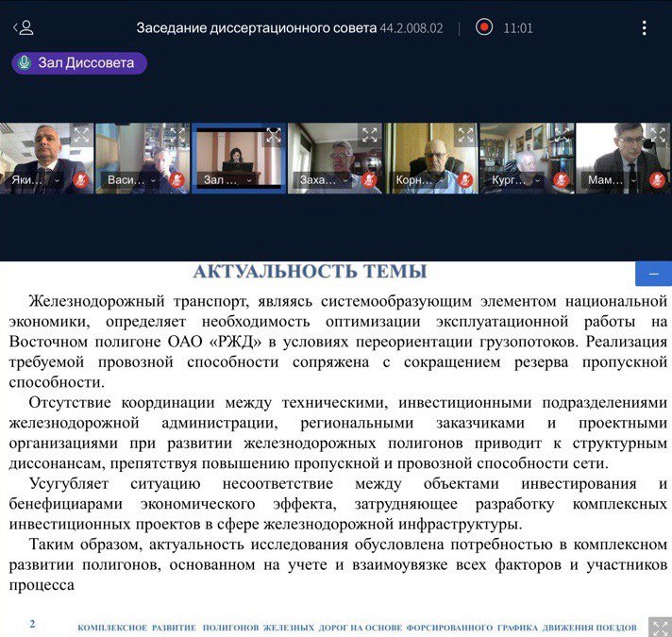Open dropdown chevron next to Васи… name
This screenshot has width=672, height=637.
154,179
